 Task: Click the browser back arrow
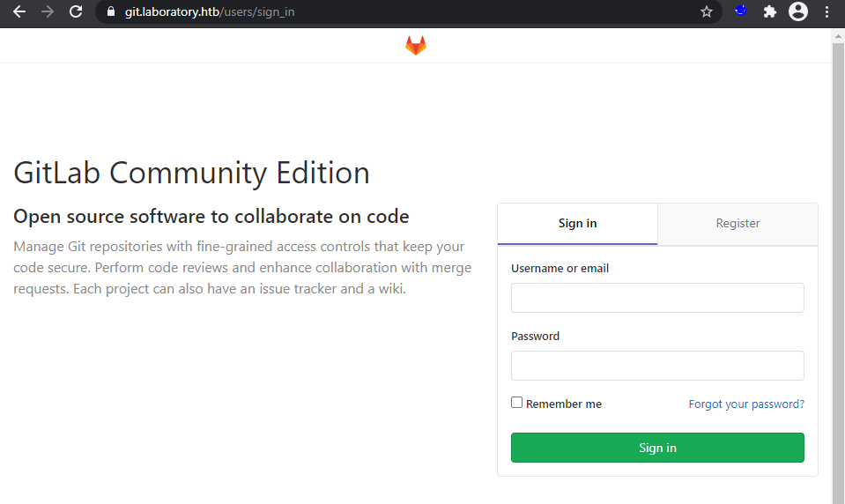point(19,12)
